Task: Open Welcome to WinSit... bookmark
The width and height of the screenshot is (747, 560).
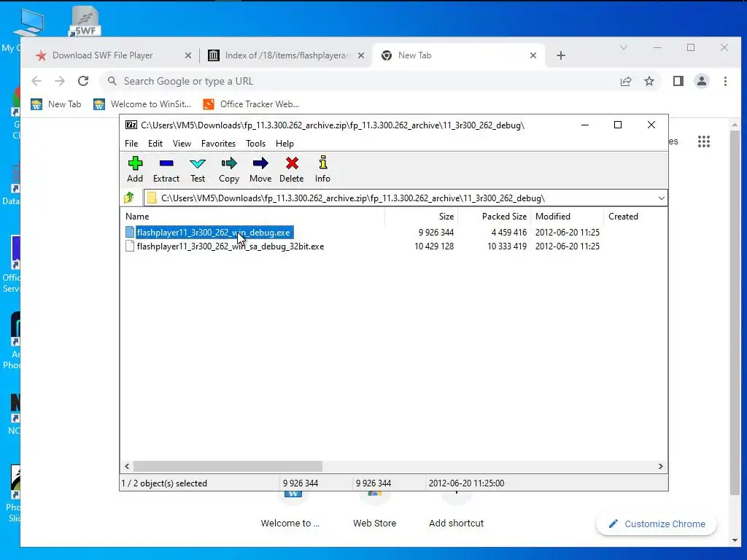Action: (x=142, y=104)
